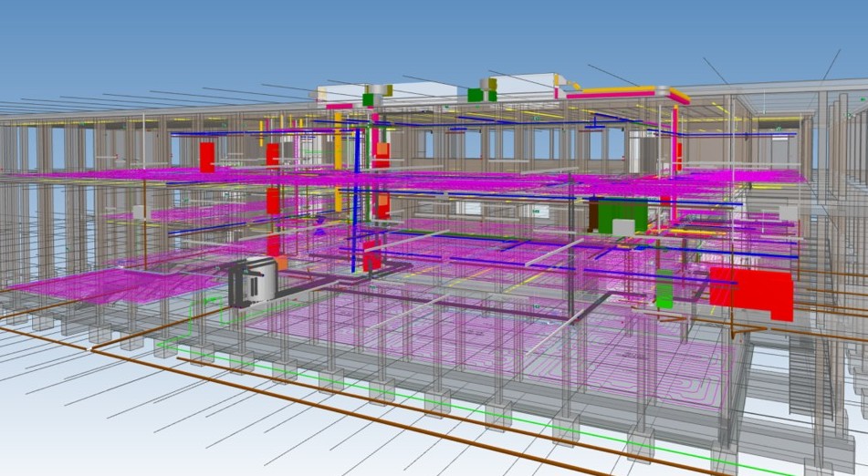Pick the tall yellow vertical duct
Viewport: 868px width, 476px height.
click(x=338, y=150)
